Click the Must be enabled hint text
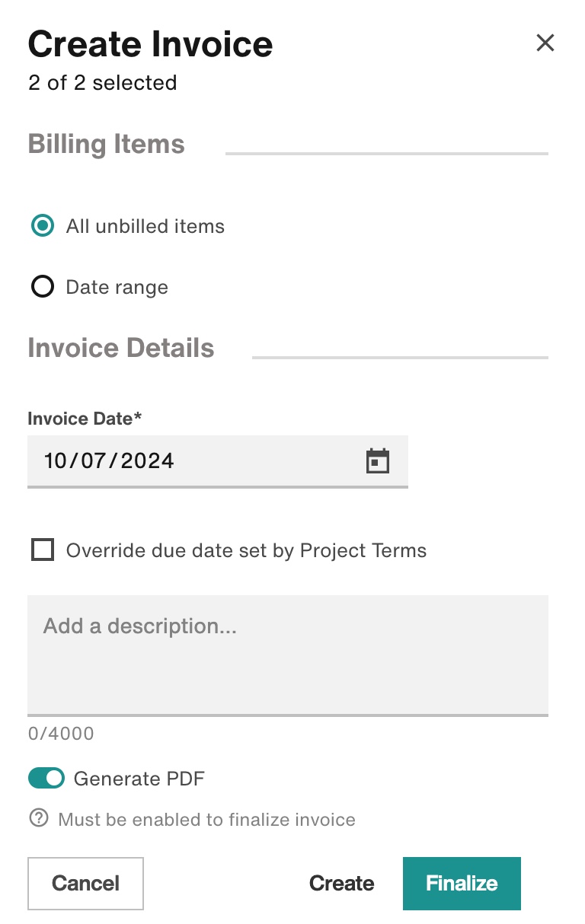Screen dimensions: 585x924 [207, 820]
